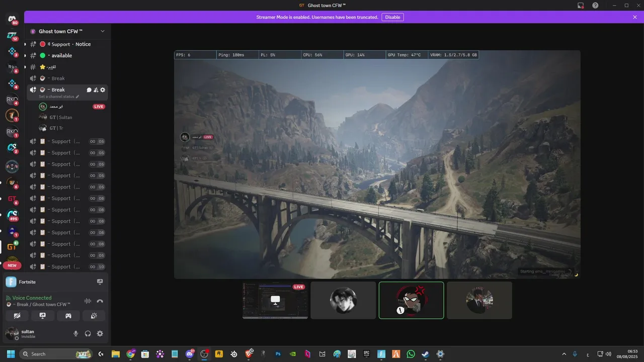644x362 pixels.
Task: Toggle camera on in voice panel
Action: click(17, 316)
